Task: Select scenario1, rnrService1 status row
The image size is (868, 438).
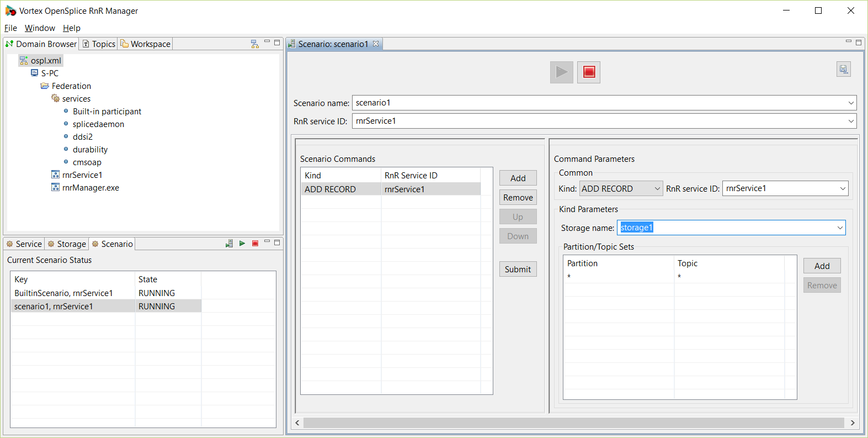Action: pos(106,306)
